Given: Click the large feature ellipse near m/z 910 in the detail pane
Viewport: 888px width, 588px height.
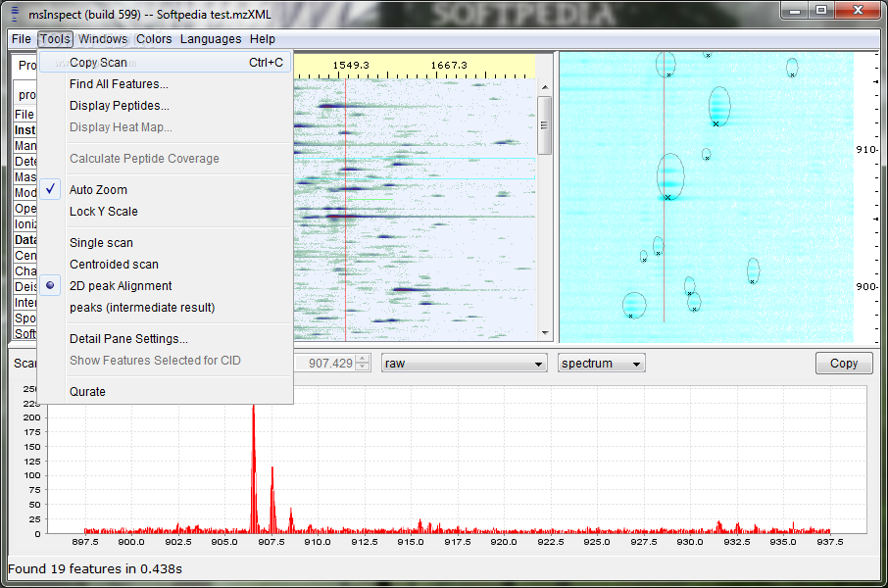Looking at the screenshot, I should (670, 176).
